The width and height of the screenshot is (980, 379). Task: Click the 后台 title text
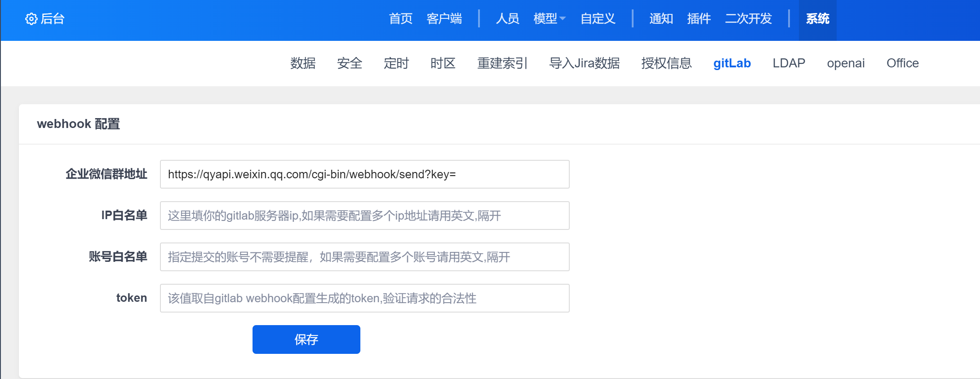click(x=53, y=19)
